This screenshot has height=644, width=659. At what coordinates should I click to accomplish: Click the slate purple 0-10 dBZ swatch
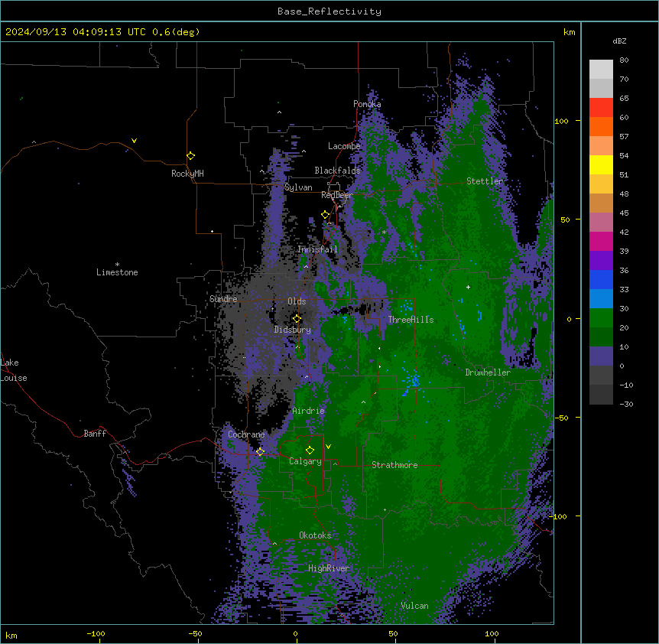click(601, 356)
